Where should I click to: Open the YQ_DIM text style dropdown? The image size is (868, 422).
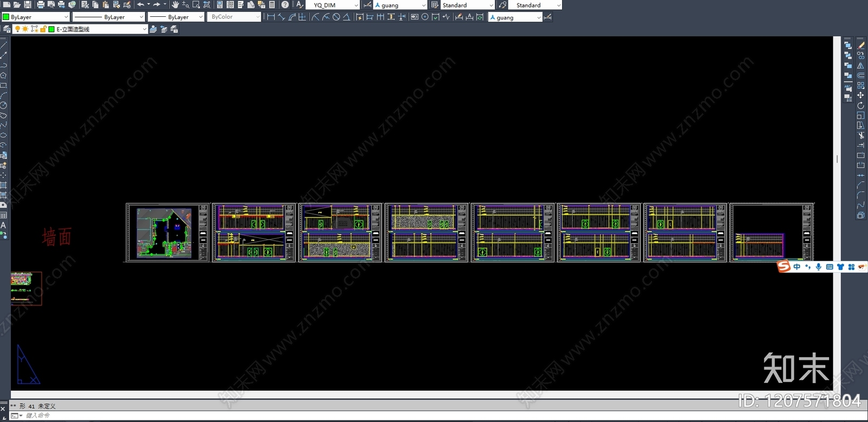333,5
